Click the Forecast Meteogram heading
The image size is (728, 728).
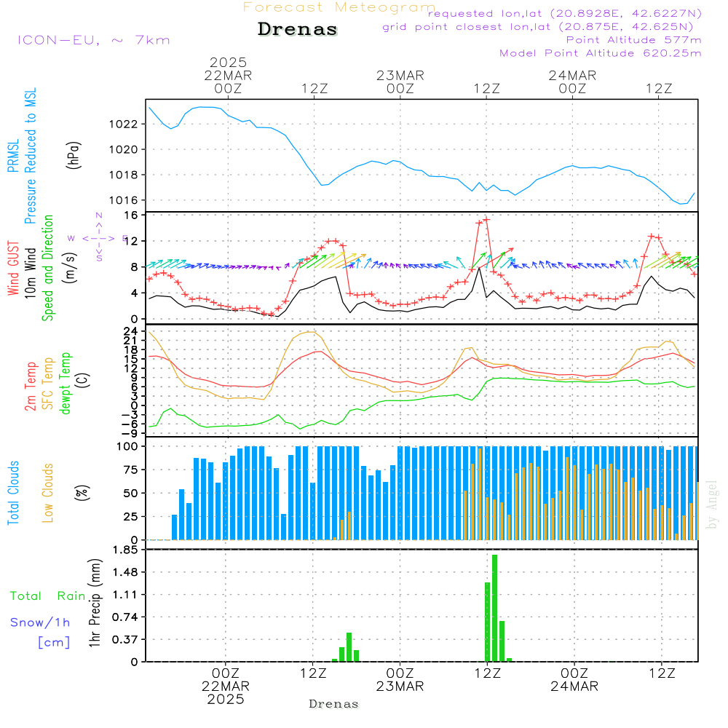click(339, 7)
